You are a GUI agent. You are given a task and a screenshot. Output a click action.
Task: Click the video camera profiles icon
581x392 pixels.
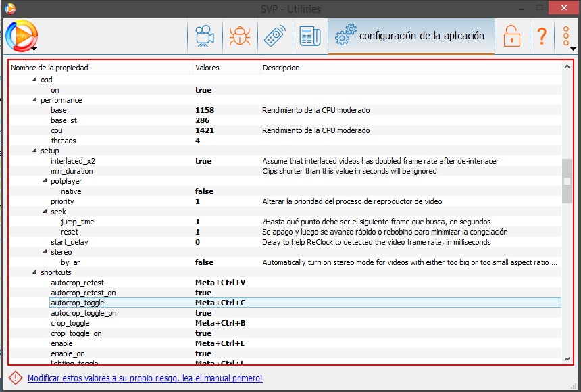click(203, 36)
